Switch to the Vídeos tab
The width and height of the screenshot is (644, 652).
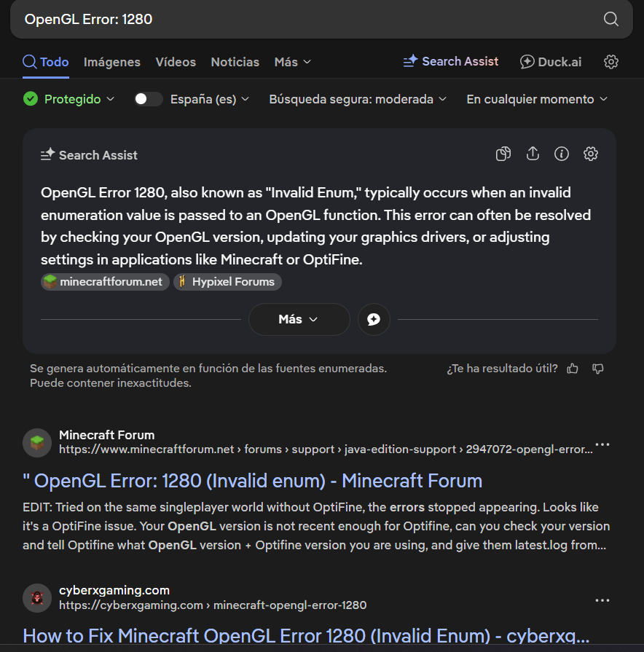[176, 62]
